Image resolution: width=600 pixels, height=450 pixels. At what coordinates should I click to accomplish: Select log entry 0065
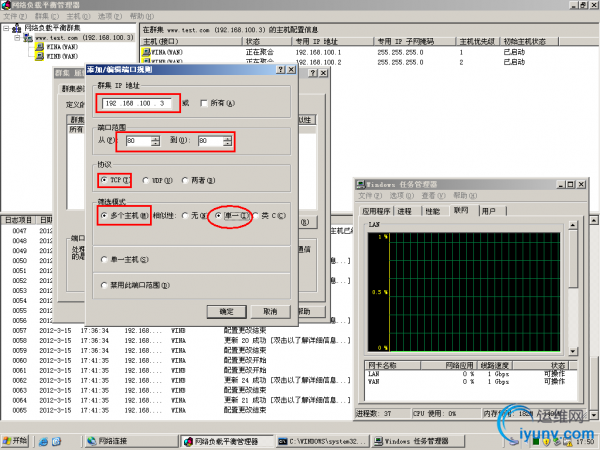176,410
